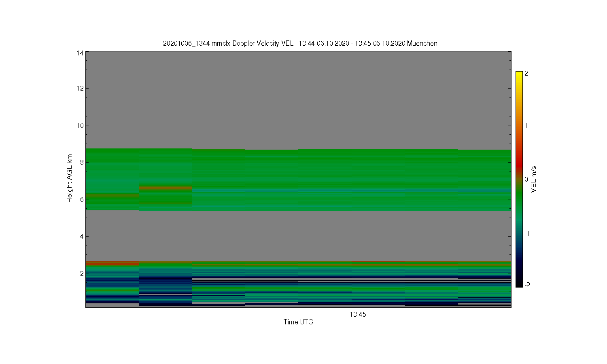Click the colorbar tick label 2
The width and height of the screenshot is (607, 364).
[526, 74]
